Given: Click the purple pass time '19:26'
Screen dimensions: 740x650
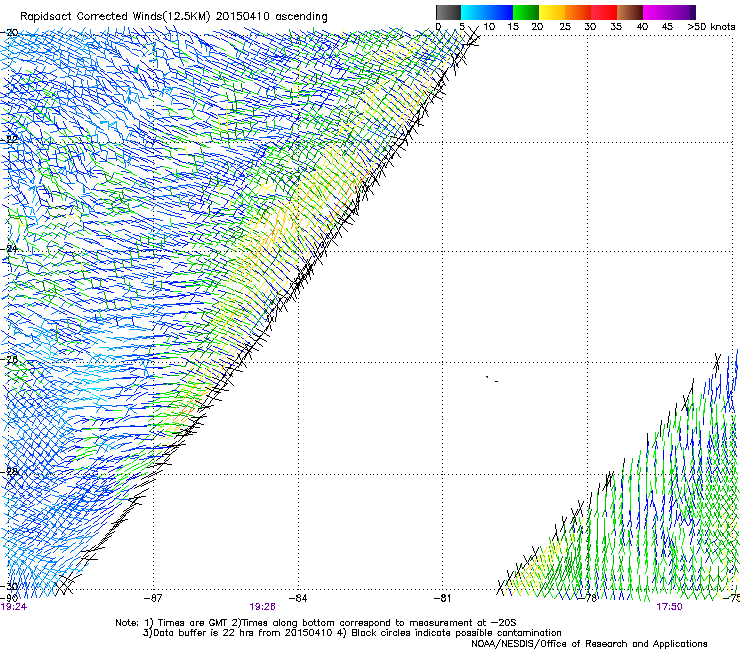Looking at the screenshot, I should 262,607.
